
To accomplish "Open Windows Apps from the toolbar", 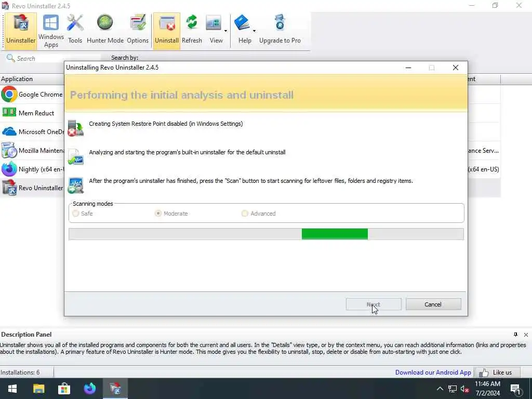I will click(x=51, y=31).
